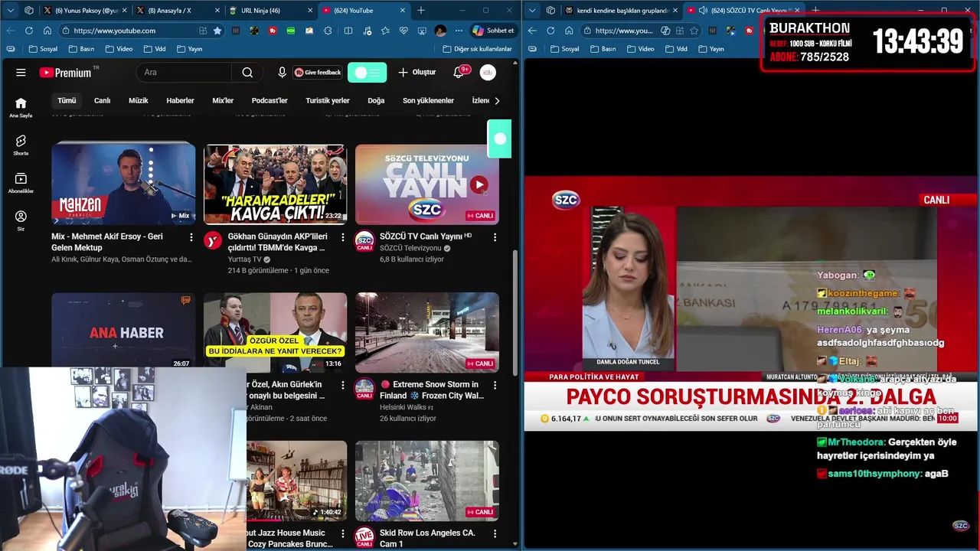
Task: Open Basın bookmarks folder in right window
Action: coord(602,49)
